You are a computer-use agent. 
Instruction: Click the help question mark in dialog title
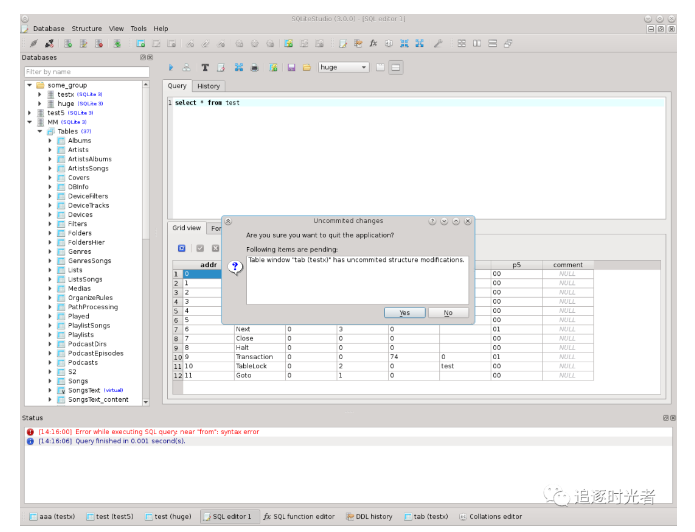point(432,221)
